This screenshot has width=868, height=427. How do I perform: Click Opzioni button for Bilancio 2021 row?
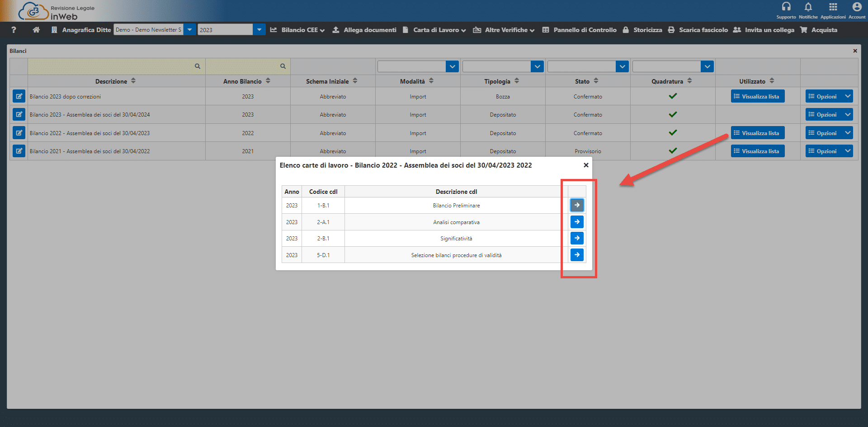point(824,151)
